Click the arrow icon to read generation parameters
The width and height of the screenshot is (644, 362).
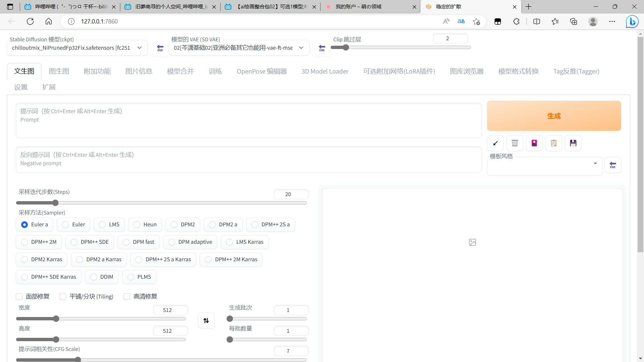pos(495,143)
